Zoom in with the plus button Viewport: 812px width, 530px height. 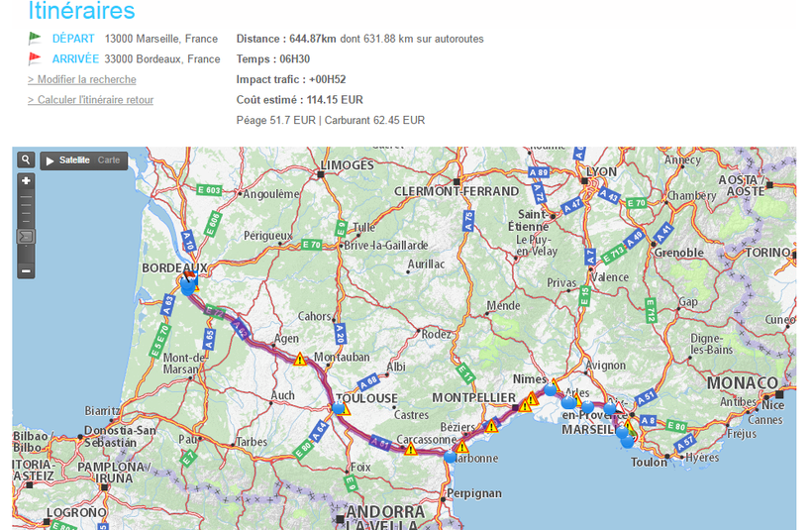(x=26, y=181)
